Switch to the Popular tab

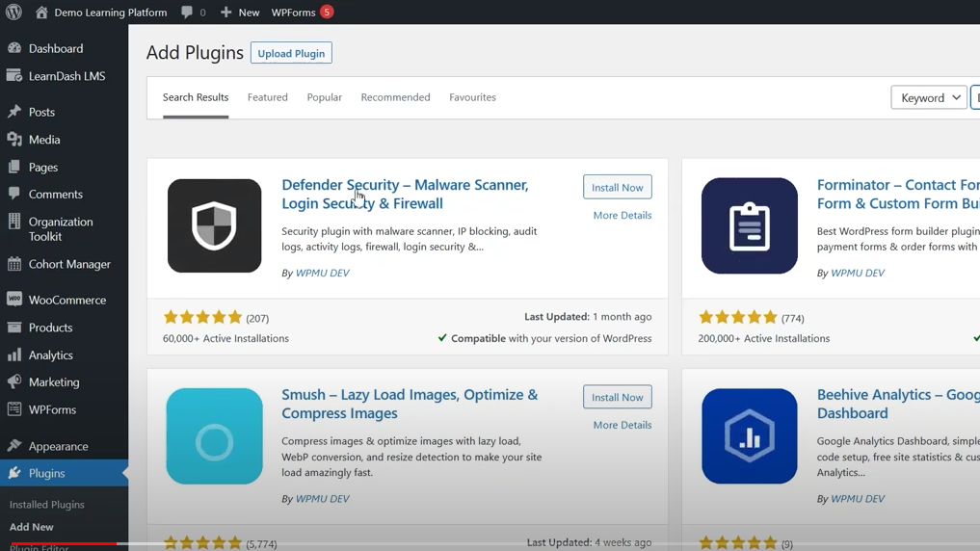pos(325,97)
